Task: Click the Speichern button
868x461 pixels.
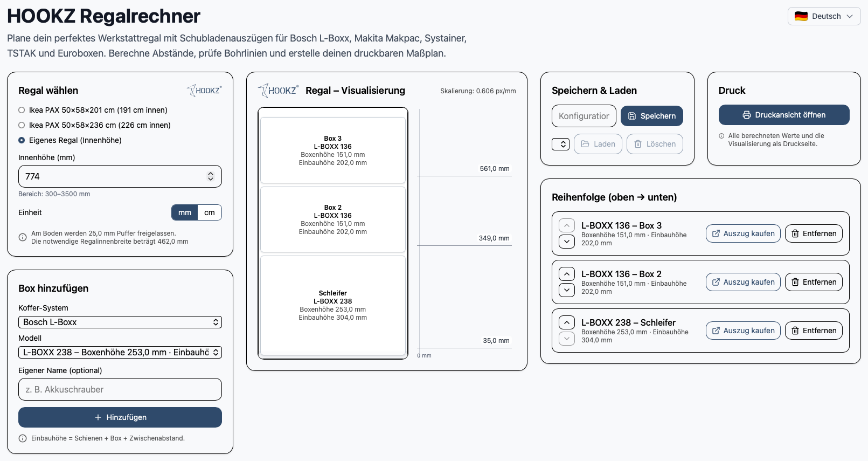Action: [x=651, y=116]
